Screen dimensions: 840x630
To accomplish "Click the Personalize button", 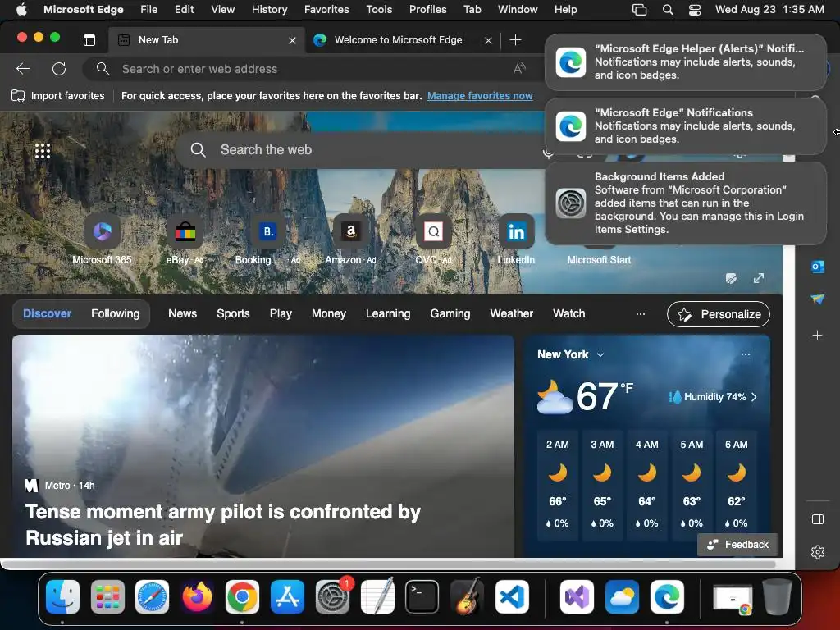I will point(719,314).
